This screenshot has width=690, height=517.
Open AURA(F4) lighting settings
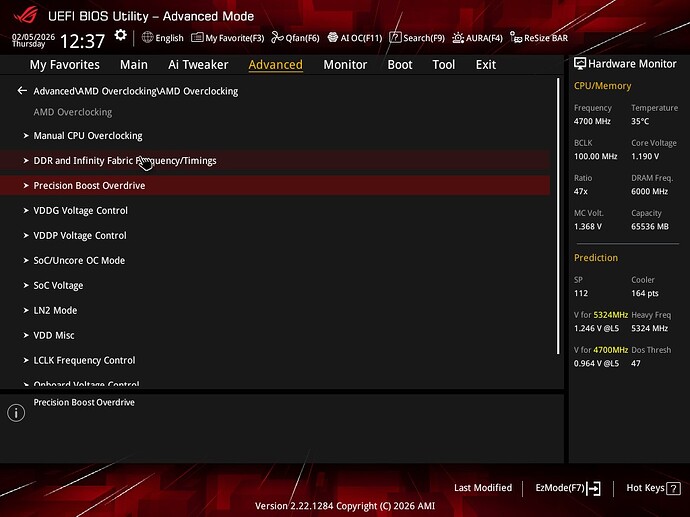click(477, 38)
